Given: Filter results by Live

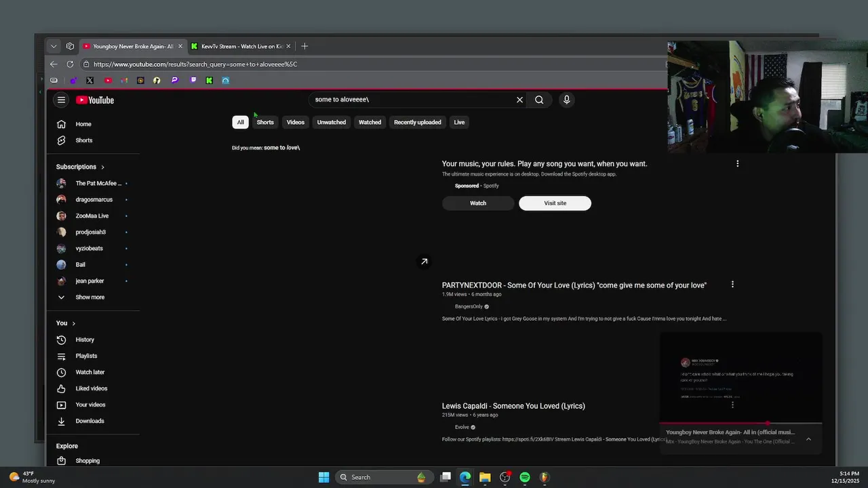Looking at the screenshot, I should click(459, 122).
